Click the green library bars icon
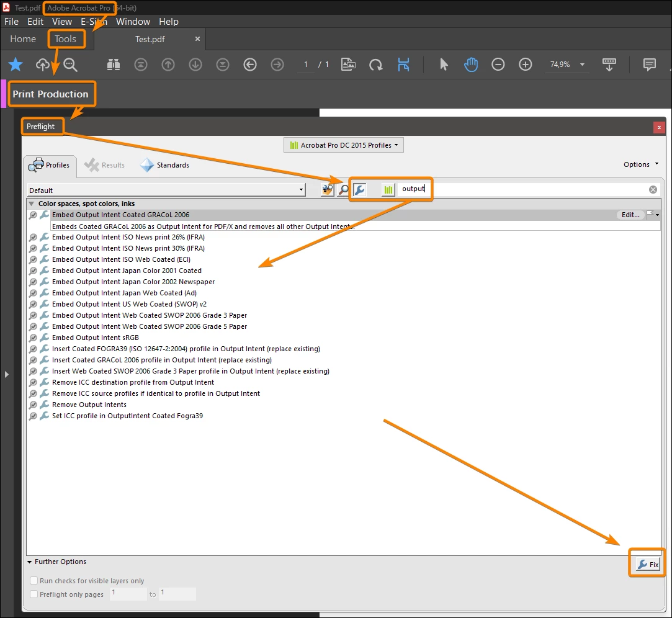 (388, 189)
